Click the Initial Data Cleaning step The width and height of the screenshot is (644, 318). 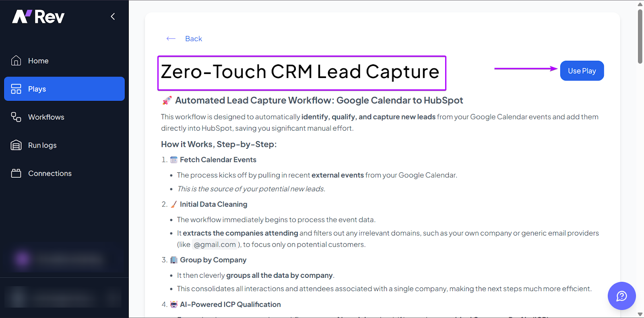(214, 204)
